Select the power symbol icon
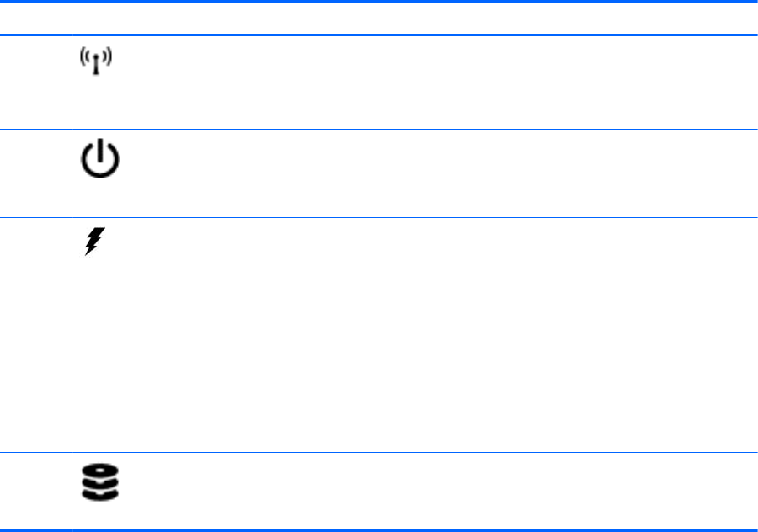This screenshot has height=532, width=758. coord(99,159)
